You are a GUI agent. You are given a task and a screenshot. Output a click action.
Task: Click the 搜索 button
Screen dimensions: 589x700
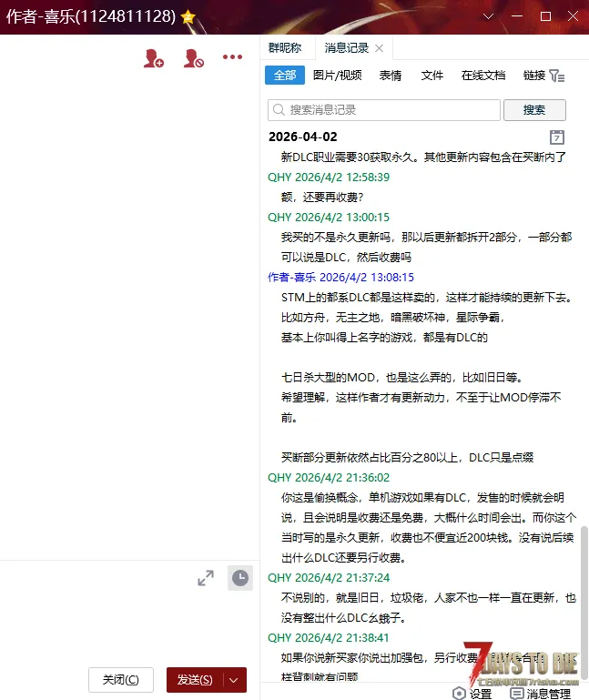click(x=534, y=110)
